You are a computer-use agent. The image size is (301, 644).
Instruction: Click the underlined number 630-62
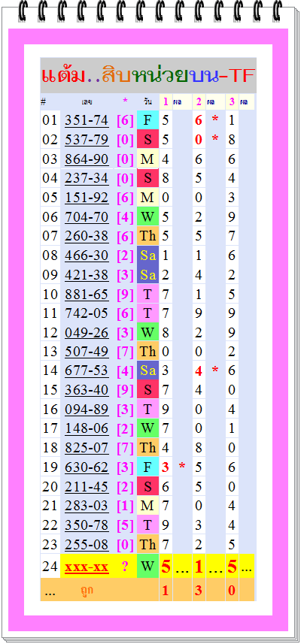[87, 467]
